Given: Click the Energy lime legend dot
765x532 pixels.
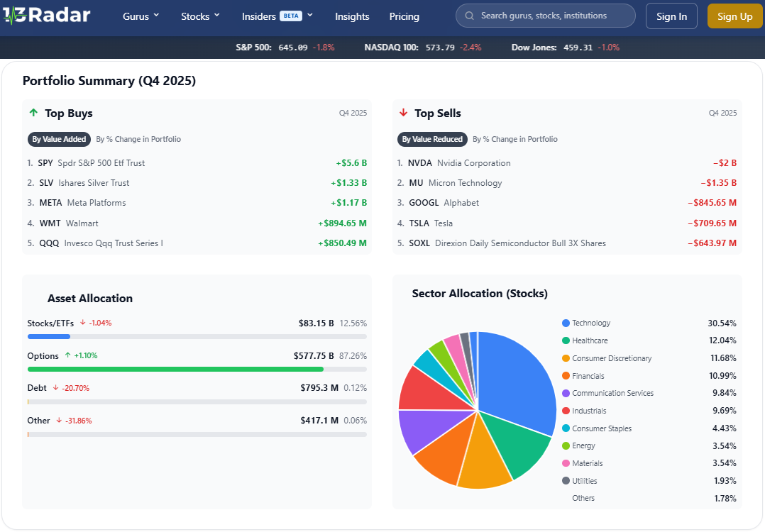Looking at the screenshot, I should 566,445.
